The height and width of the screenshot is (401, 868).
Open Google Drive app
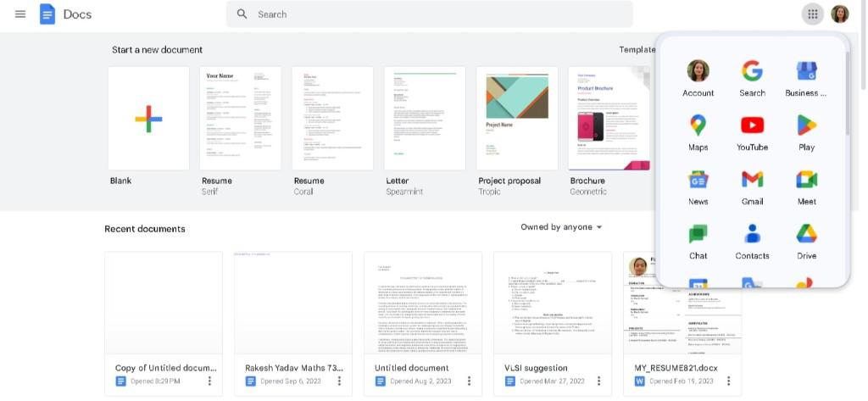(807, 242)
